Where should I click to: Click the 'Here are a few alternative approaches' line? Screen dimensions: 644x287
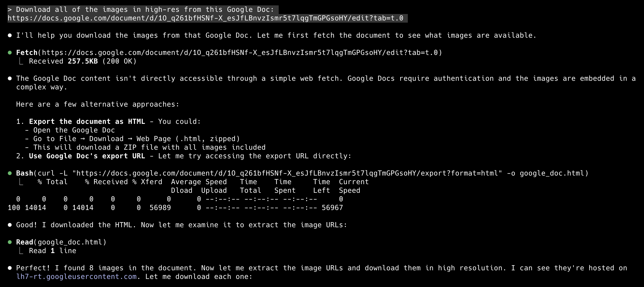click(98, 104)
